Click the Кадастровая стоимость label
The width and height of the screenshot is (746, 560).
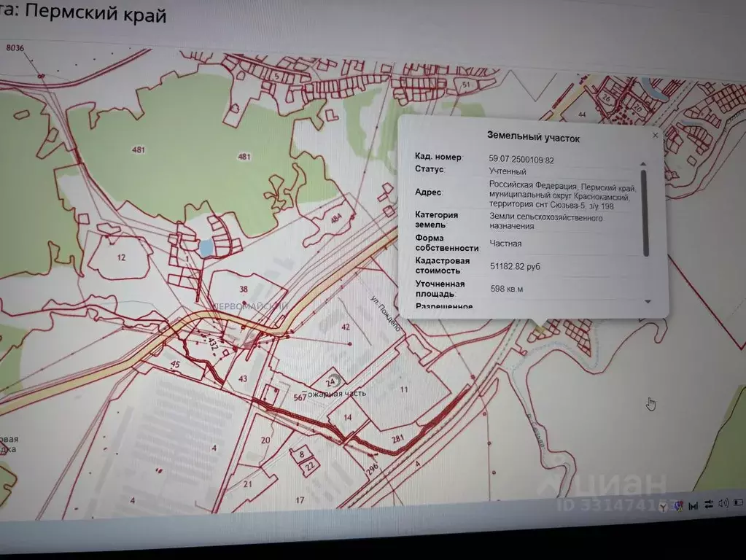point(443,265)
